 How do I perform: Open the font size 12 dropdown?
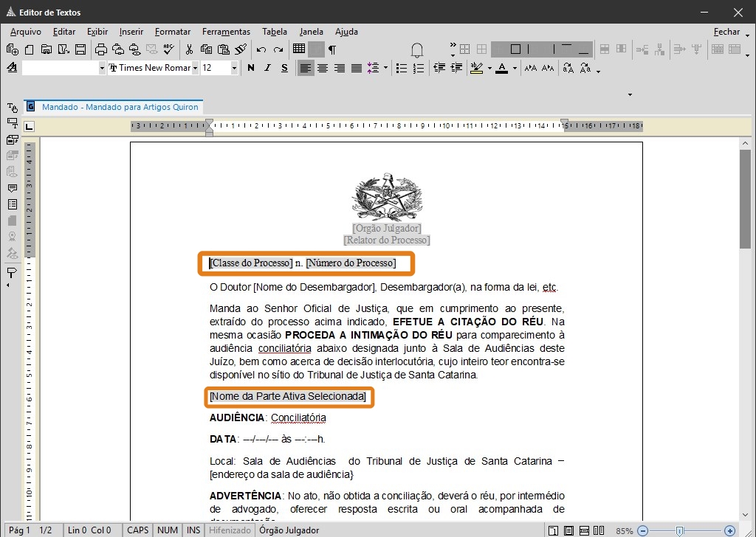pos(234,69)
